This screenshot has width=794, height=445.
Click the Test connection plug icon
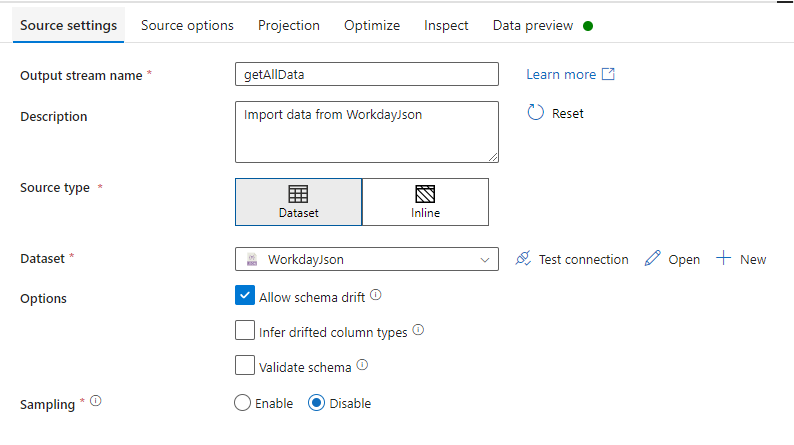tap(522, 259)
